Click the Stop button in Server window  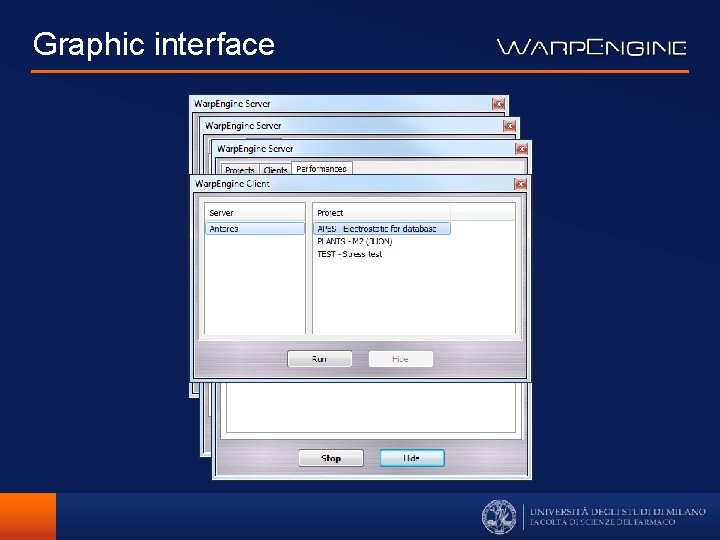[331, 458]
